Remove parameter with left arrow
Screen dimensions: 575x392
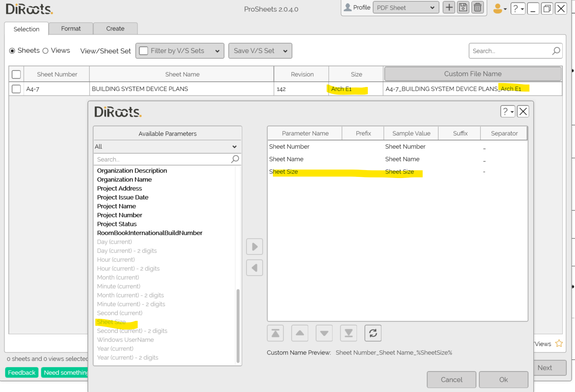click(254, 268)
